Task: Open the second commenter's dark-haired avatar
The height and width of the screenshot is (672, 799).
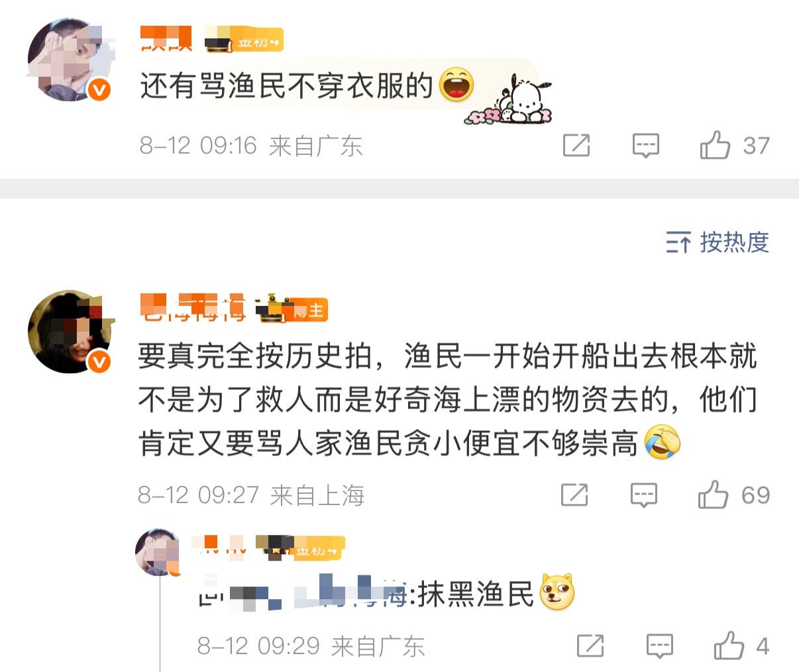Action: 69,332
